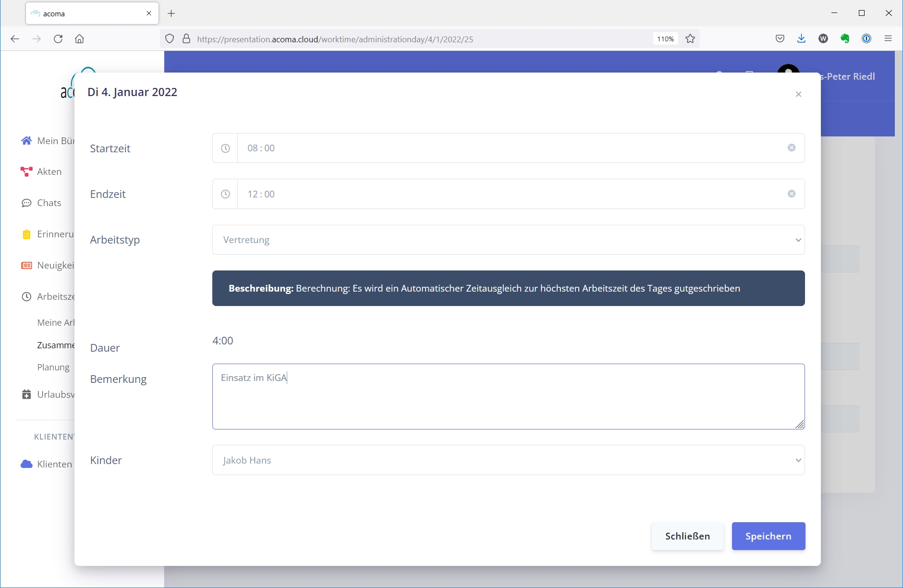The width and height of the screenshot is (903, 588).
Task: Click the 110% zoom level indicator
Action: 666,39
